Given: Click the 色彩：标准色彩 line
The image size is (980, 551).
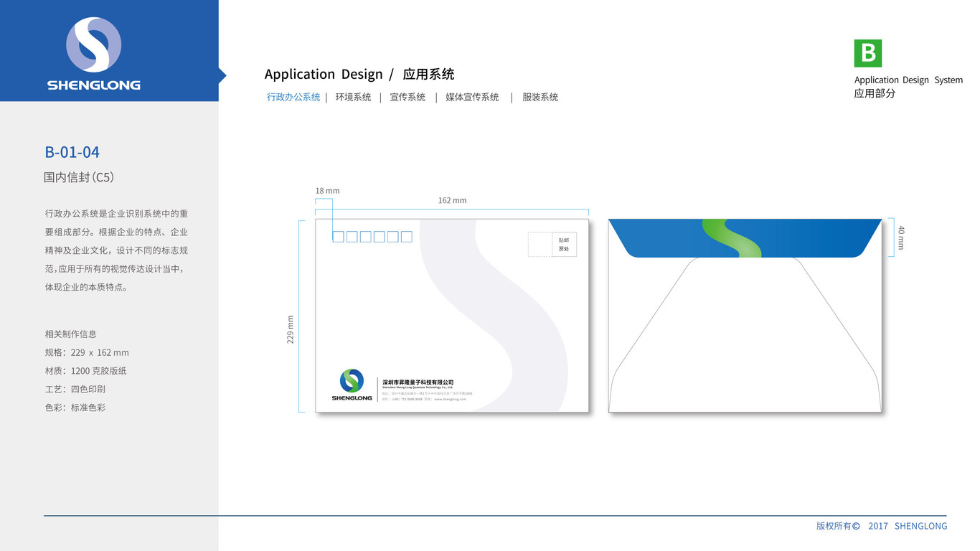Looking at the screenshot, I should pos(75,408).
